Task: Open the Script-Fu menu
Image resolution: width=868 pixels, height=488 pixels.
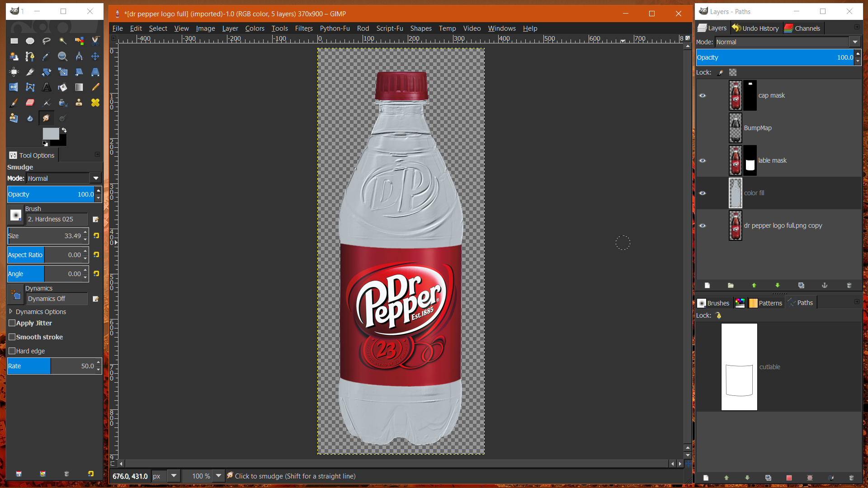Action: [x=390, y=28]
